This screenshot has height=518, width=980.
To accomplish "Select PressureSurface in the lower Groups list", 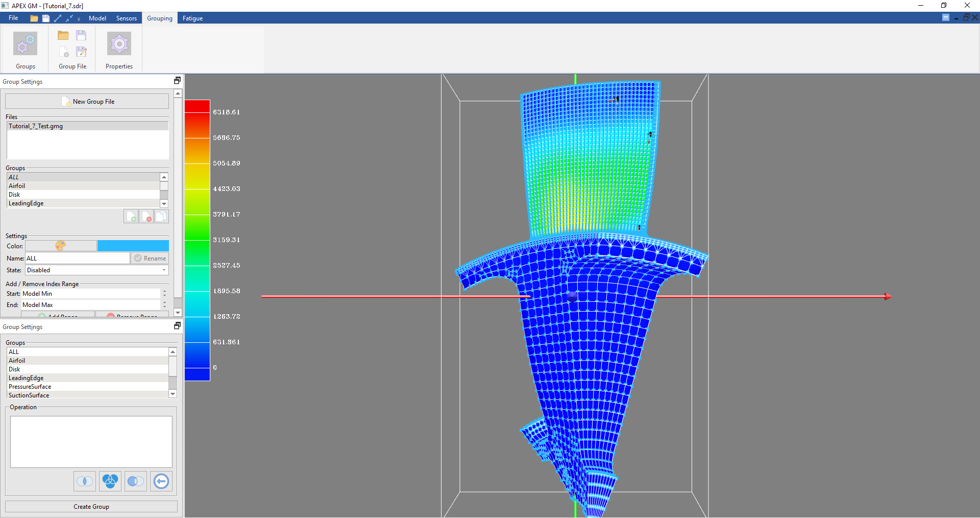I will pyautogui.click(x=88, y=387).
